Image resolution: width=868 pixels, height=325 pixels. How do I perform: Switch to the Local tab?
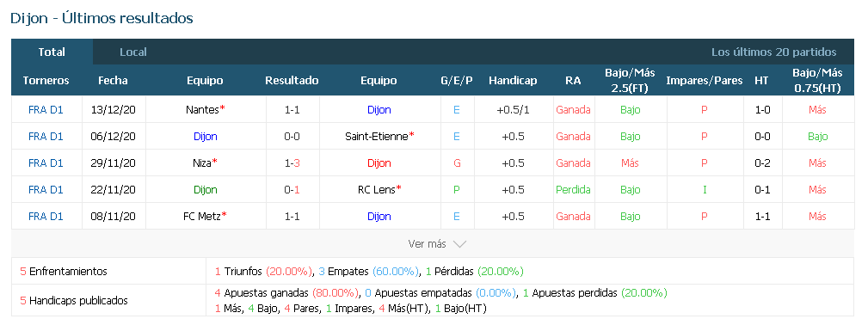coord(132,52)
